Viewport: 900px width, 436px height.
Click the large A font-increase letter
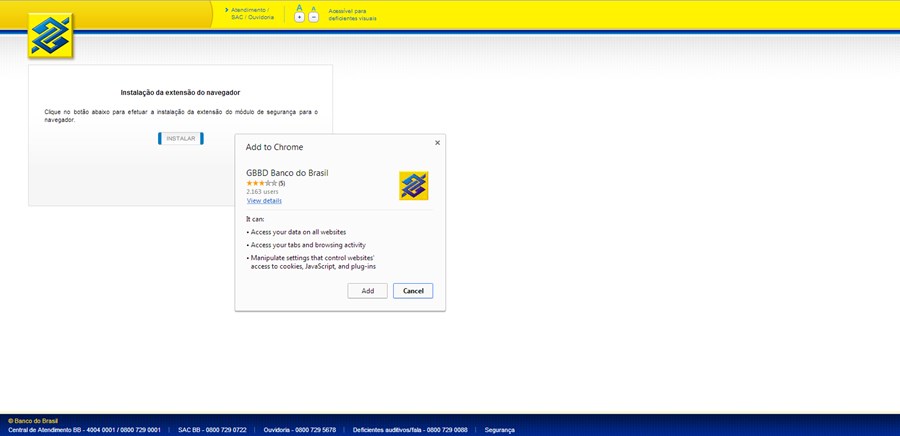click(x=299, y=8)
